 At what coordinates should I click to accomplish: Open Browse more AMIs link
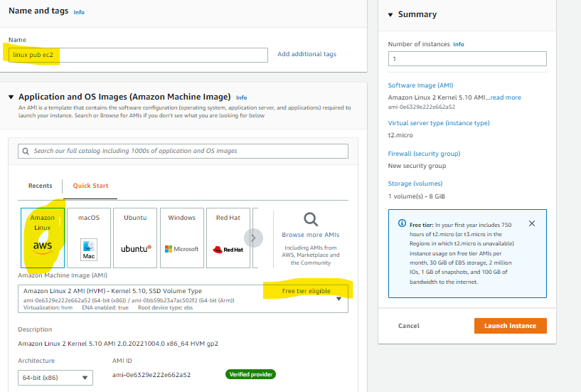point(311,235)
